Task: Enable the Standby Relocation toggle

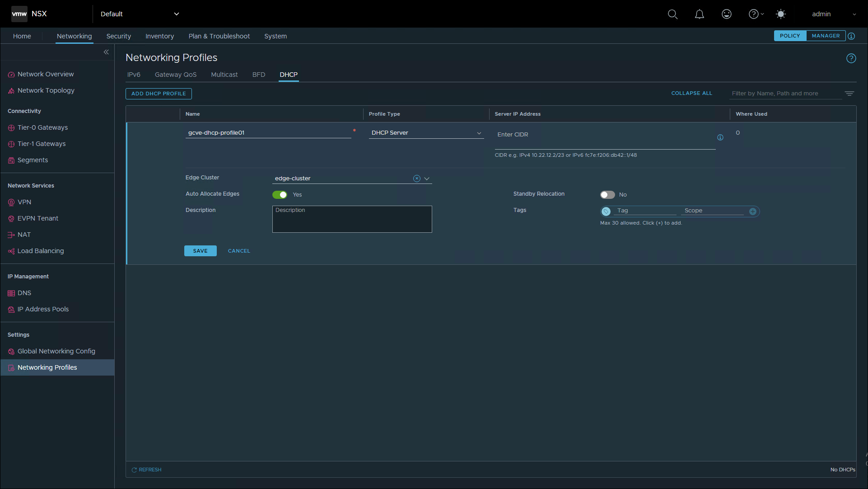Action: pos(607,195)
